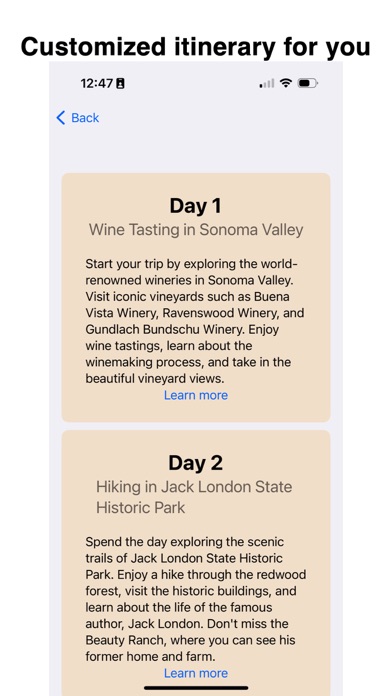392x696 pixels.
Task: Tap the Day 1 winery description paragraph
Action: click(x=195, y=321)
